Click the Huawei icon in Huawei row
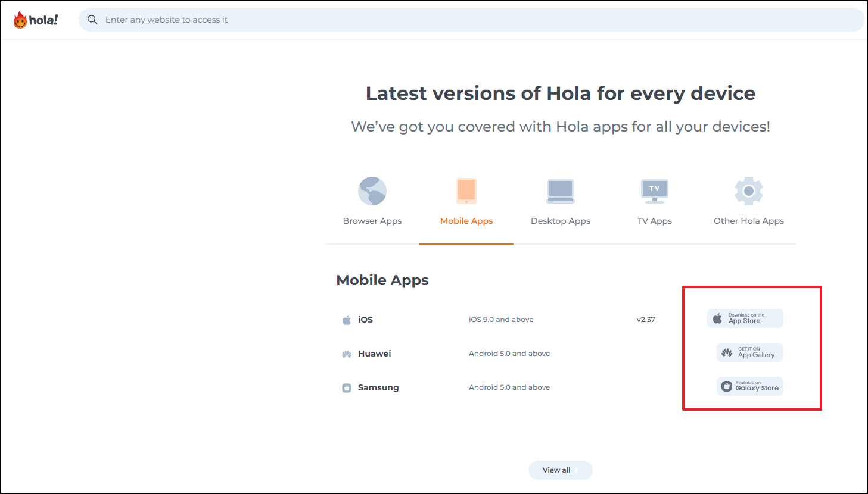Image resolution: width=868 pixels, height=494 pixels. pyautogui.click(x=347, y=354)
